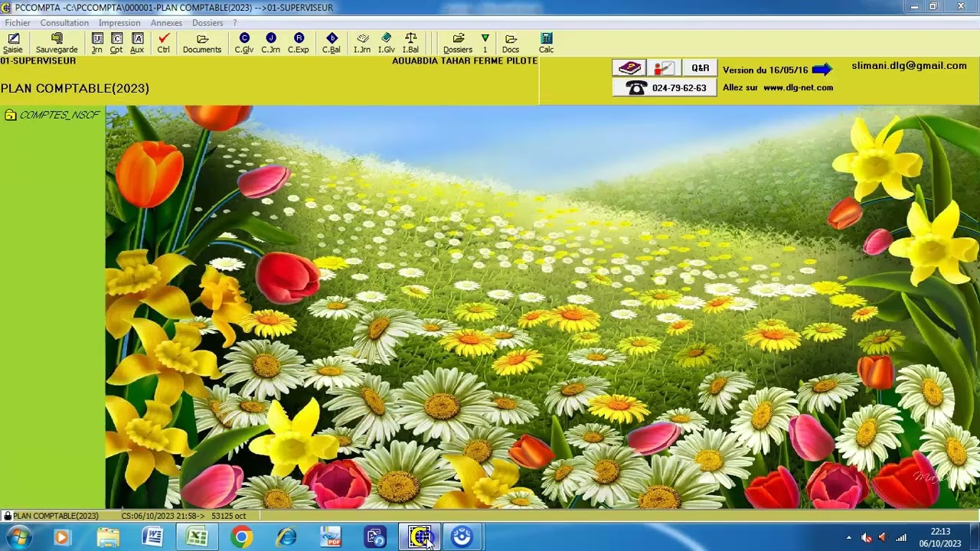Image resolution: width=980 pixels, height=551 pixels.
Task: Open the Aux auxiliaries icon
Action: (x=137, y=43)
